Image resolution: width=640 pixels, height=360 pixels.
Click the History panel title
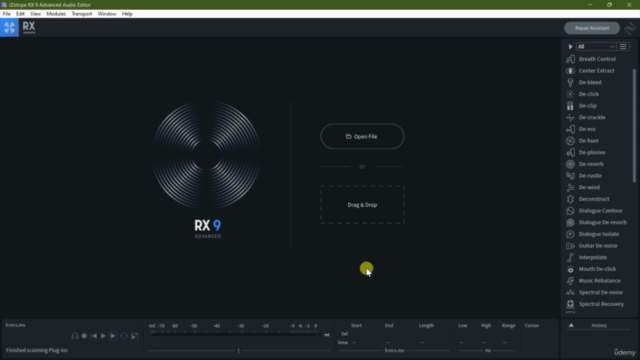[599, 325]
